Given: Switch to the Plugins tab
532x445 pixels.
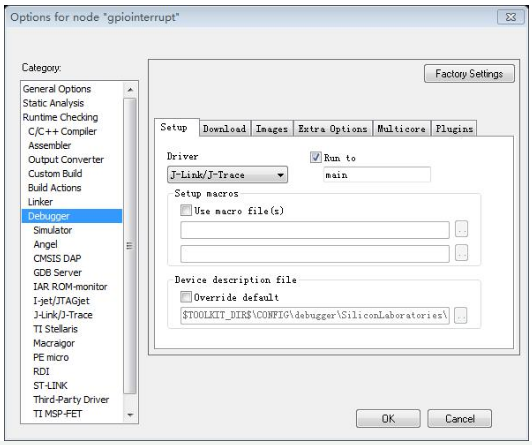Looking at the screenshot, I should [x=454, y=129].
